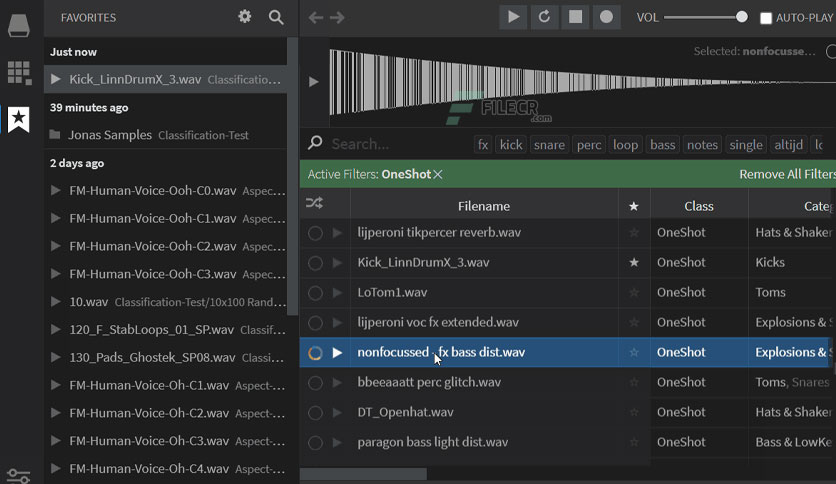Toggle shuffle order icon in table header
Viewport: 836px width, 484px height.
[315, 203]
